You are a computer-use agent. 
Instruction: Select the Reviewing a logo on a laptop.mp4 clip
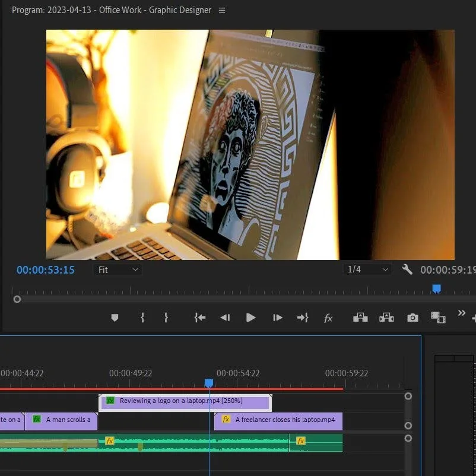click(185, 403)
